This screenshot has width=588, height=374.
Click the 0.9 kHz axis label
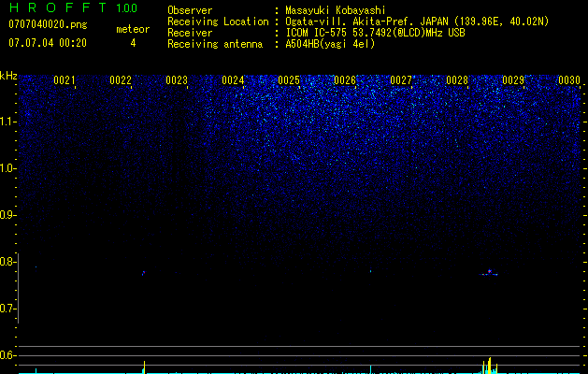pos(7,215)
